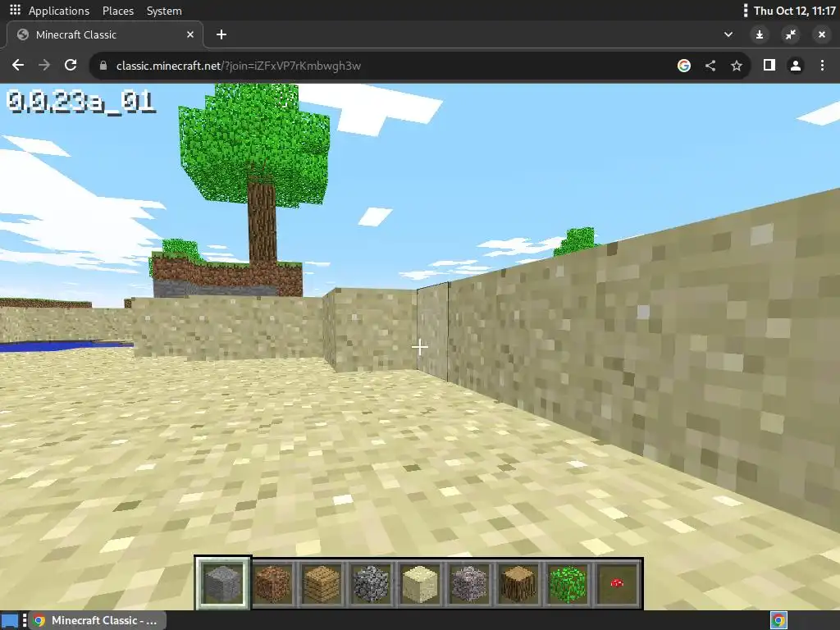Open the Places menu
Image resolution: width=840 pixels, height=630 pixels.
pyautogui.click(x=118, y=11)
